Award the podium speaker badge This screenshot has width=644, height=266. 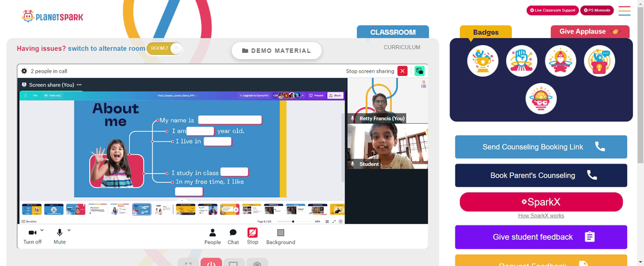point(599,61)
